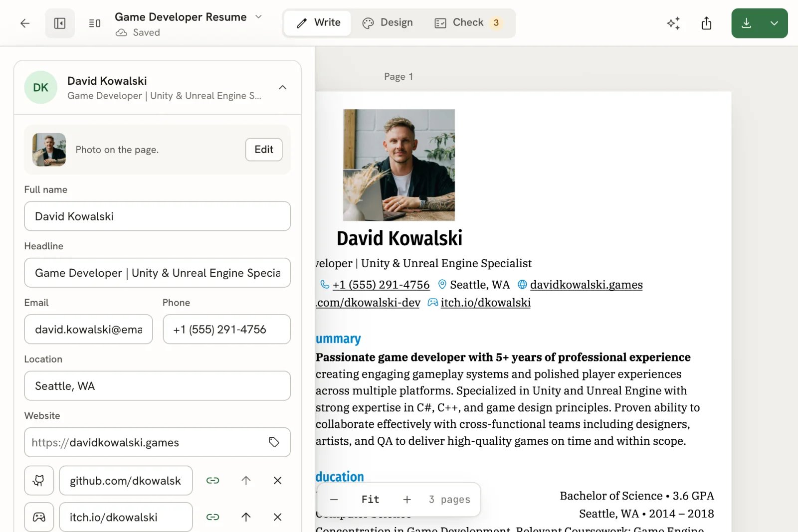Click the phone number link in resume
The height and width of the screenshot is (532, 798).
pos(381,285)
